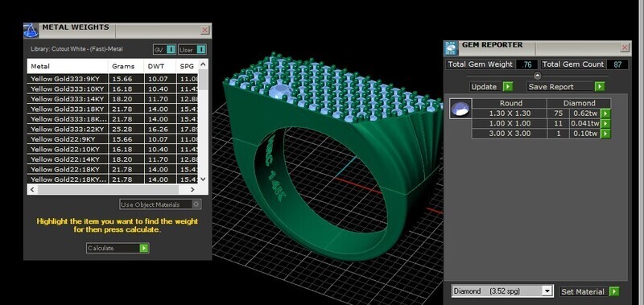This screenshot has height=305, width=644.
Task: Click the green arrow on the 3.00 X 3.00 row
Action: [x=605, y=134]
